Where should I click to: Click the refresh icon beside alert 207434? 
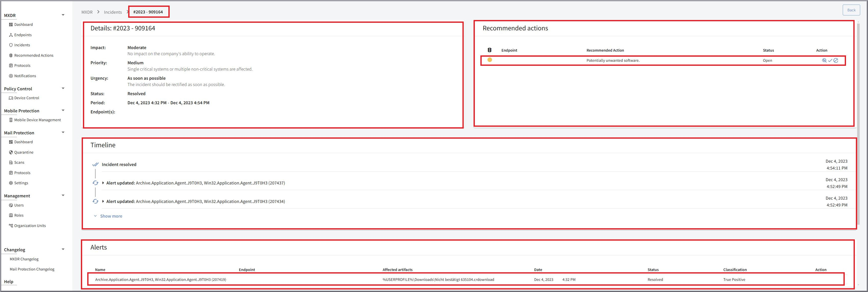95,201
